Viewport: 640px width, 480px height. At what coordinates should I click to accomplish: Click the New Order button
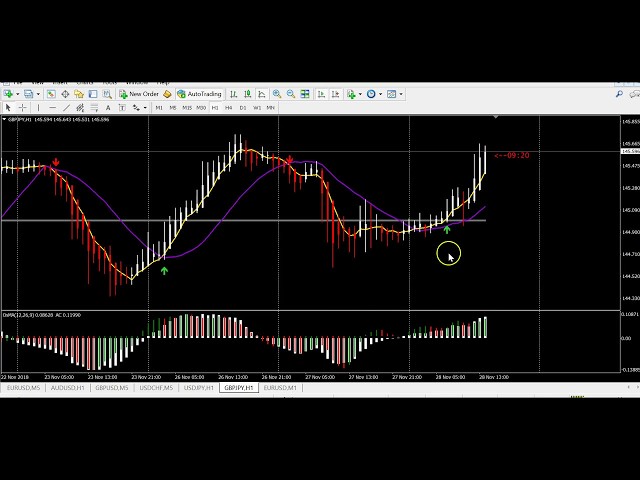coord(139,94)
